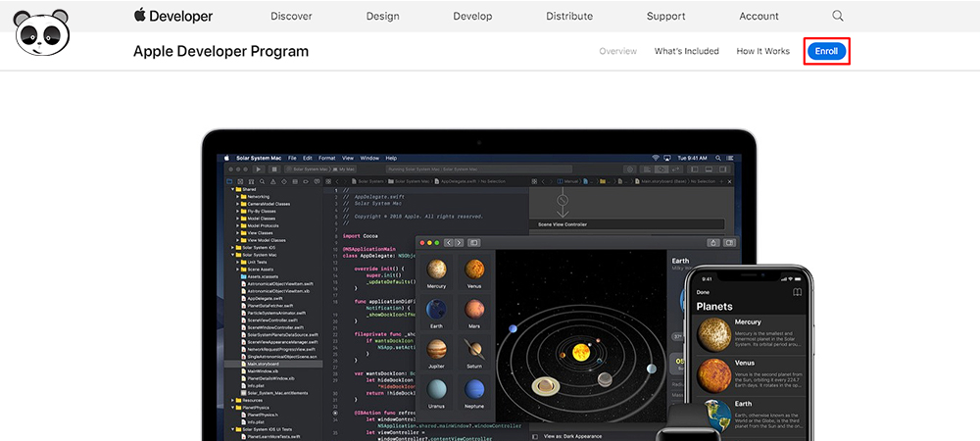Open the Distribute menu
This screenshot has width=980, height=441.
click(x=569, y=17)
